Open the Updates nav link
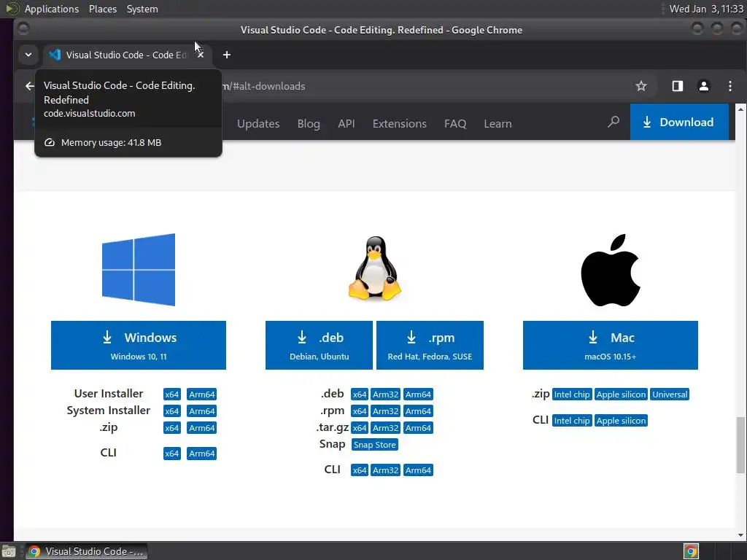Image resolution: width=747 pixels, height=560 pixels. [x=258, y=124]
